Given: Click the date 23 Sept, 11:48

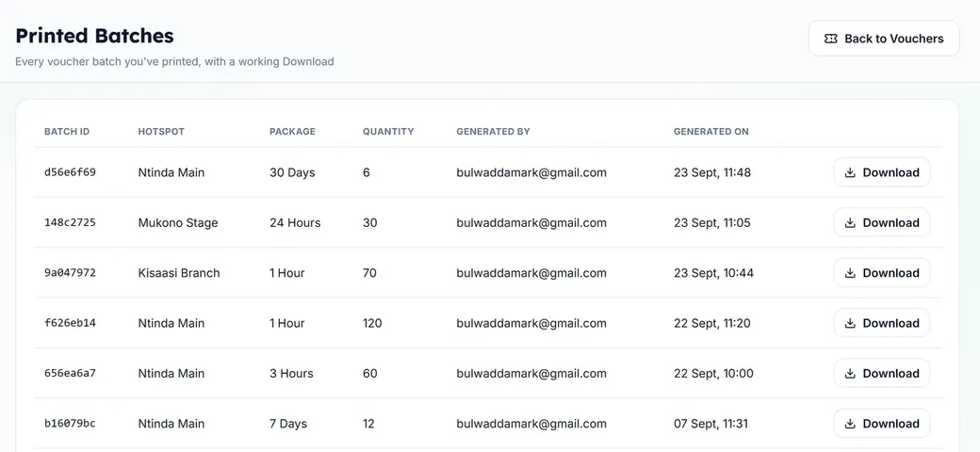Looking at the screenshot, I should pos(711,173).
